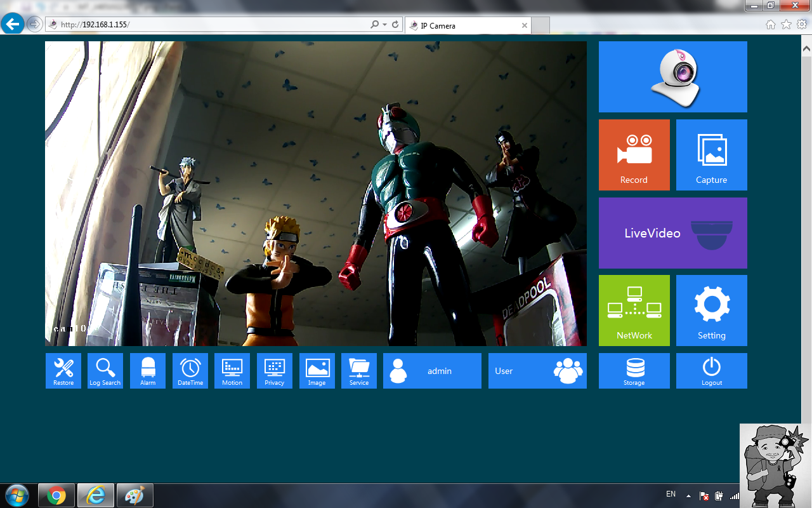The image size is (812, 508).
Task: Open the LiveVideo tile
Action: (673, 233)
